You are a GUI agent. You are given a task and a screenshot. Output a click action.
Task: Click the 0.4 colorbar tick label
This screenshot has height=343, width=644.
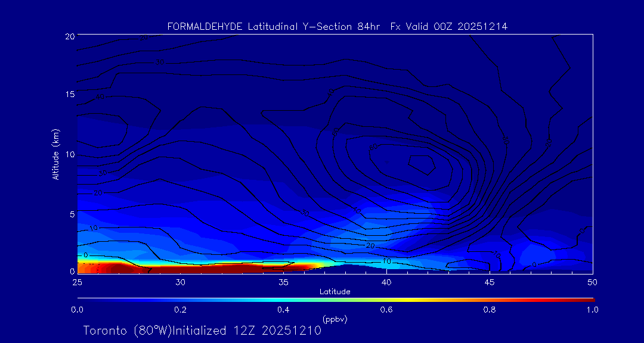coord(283,310)
